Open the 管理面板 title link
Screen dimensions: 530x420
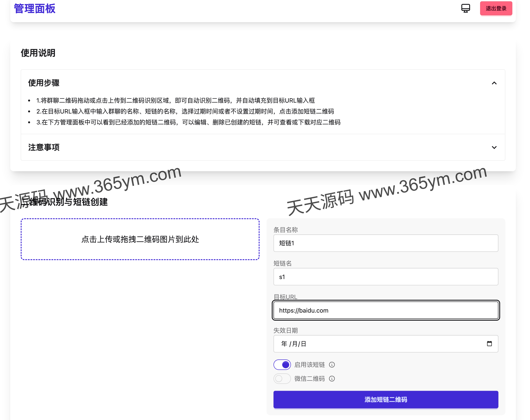click(34, 8)
